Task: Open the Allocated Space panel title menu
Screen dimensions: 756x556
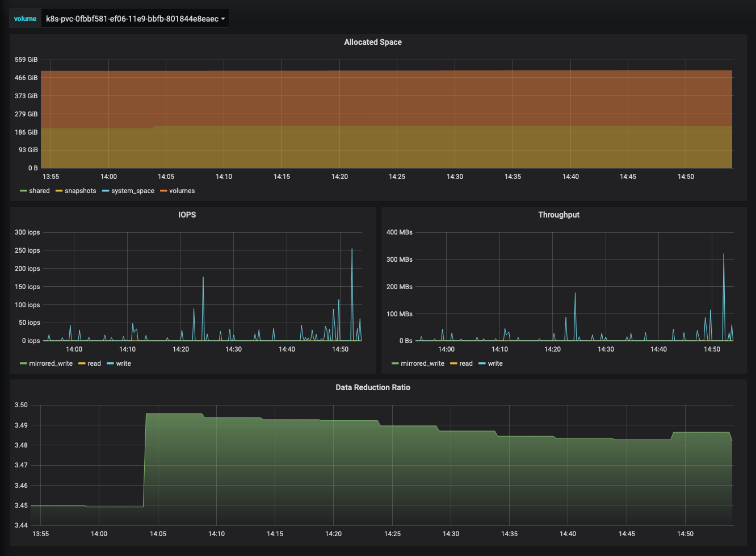Action: [373, 42]
